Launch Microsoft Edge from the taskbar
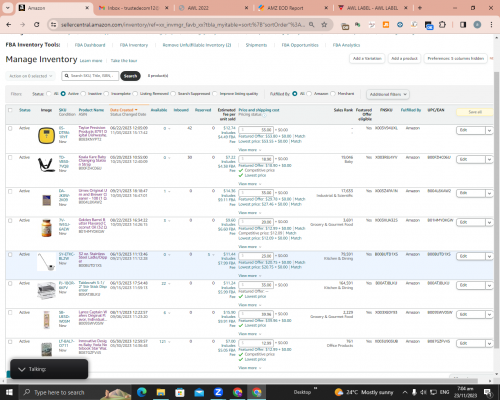The width and height of the screenshot is (500, 400). tap(142, 392)
